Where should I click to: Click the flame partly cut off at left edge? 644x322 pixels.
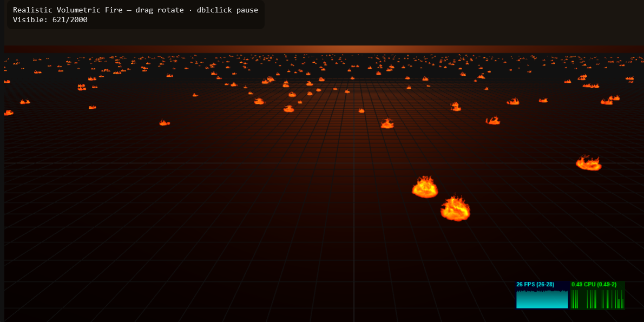tap(8, 113)
